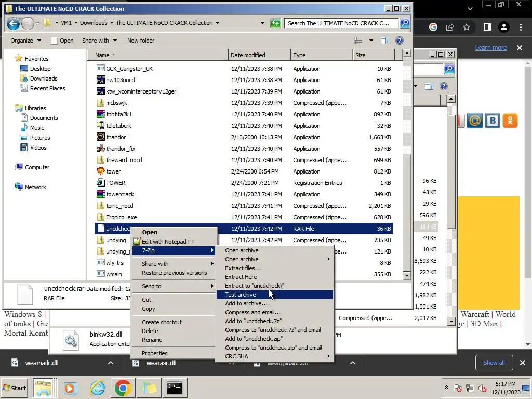532x399 pixels.
Task: Select the tower application icon
Action: [x=100, y=171]
